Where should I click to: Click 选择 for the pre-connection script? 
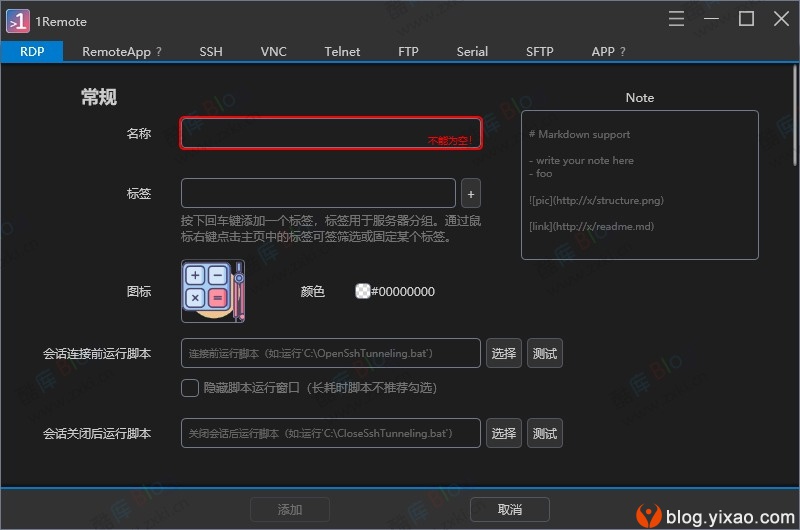point(504,353)
